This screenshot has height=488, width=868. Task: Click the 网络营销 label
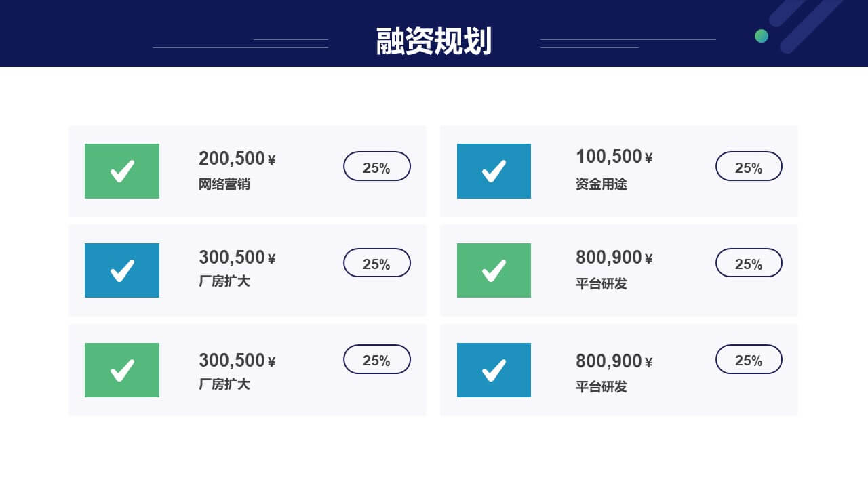[x=224, y=184]
